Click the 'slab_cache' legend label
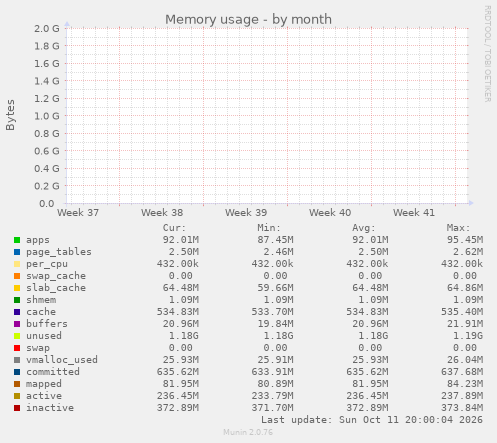The height and width of the screenshot is (443, 497). tap(56, 288)
